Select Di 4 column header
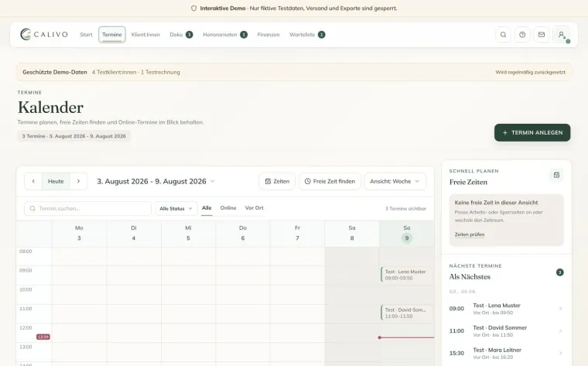The width and height of the screenshot is (588, 366). pos(134,233)
